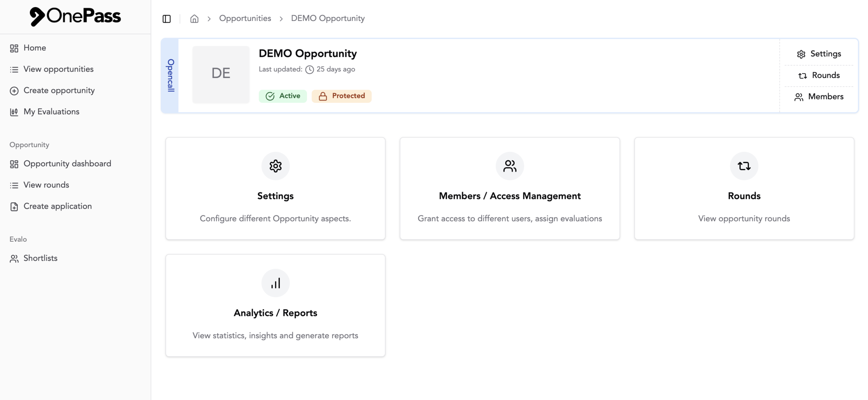Click the Protected status badge
Screen dimensions: 868x400
click(x=341, y=96)
